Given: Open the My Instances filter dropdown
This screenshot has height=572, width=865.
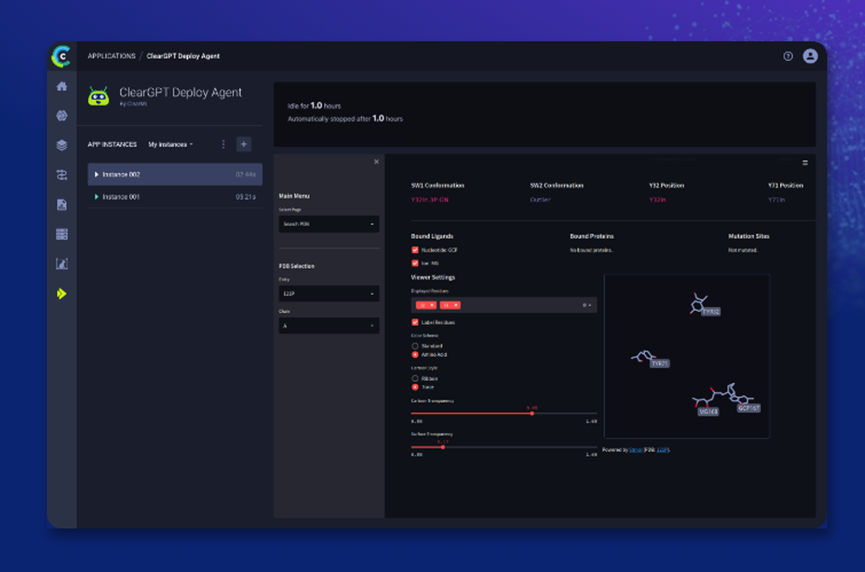Looking at the screenshot, I should [x=170, y=145].
